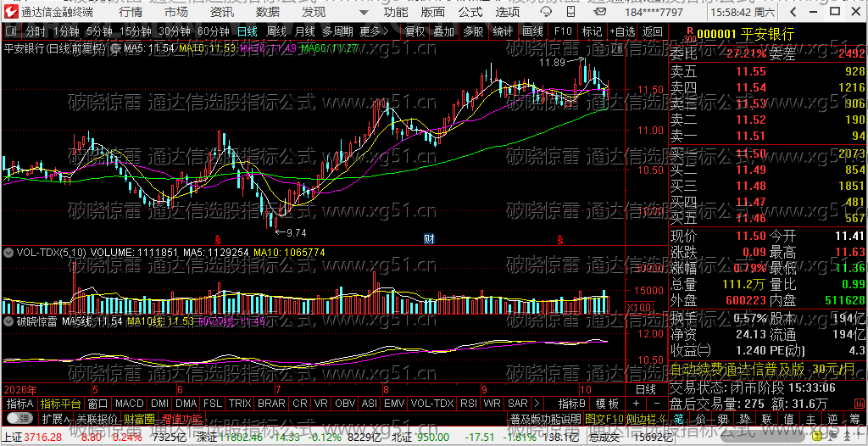Click the 多股 button
This screenshot has height=446, width=868.
[473, 31]
